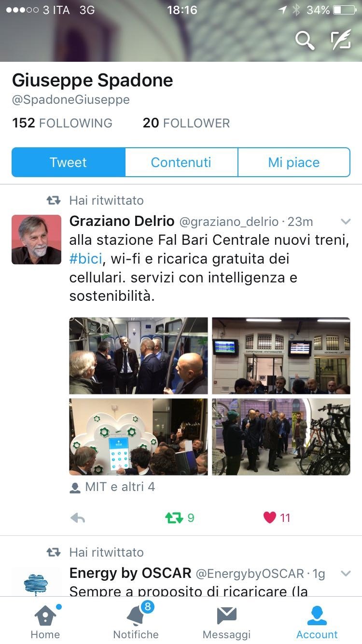This screenshot has width=362, height=644.
Task: Open the search magnifier icon
Action: 305,41
